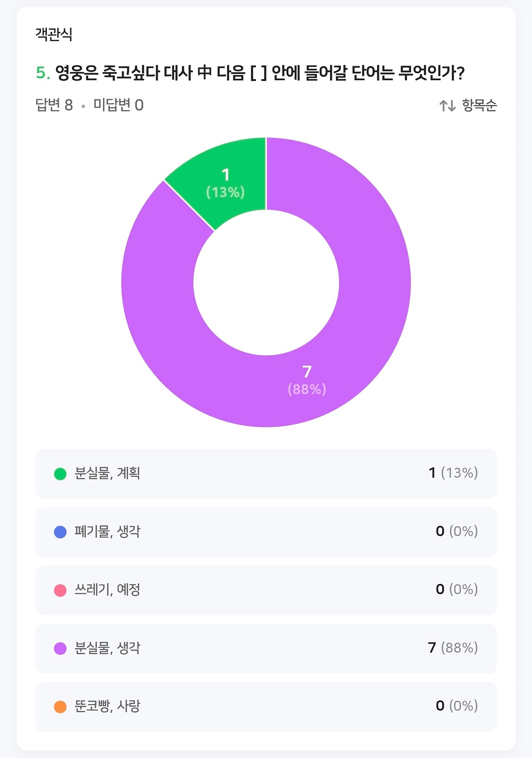Click the 1 (13%) label on chart

pos(226,183)
